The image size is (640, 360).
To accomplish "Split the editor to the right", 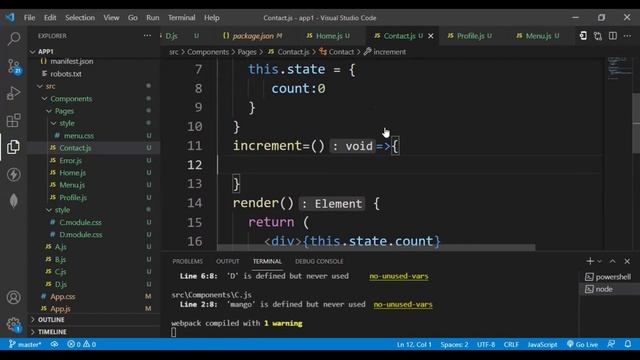I will (613, 36).
